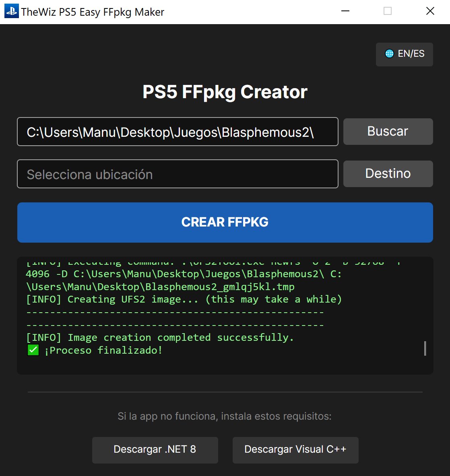Click the green checkmark in log
Image resolution: width=450 pixels, height=476 pixels.
[33, 350]
